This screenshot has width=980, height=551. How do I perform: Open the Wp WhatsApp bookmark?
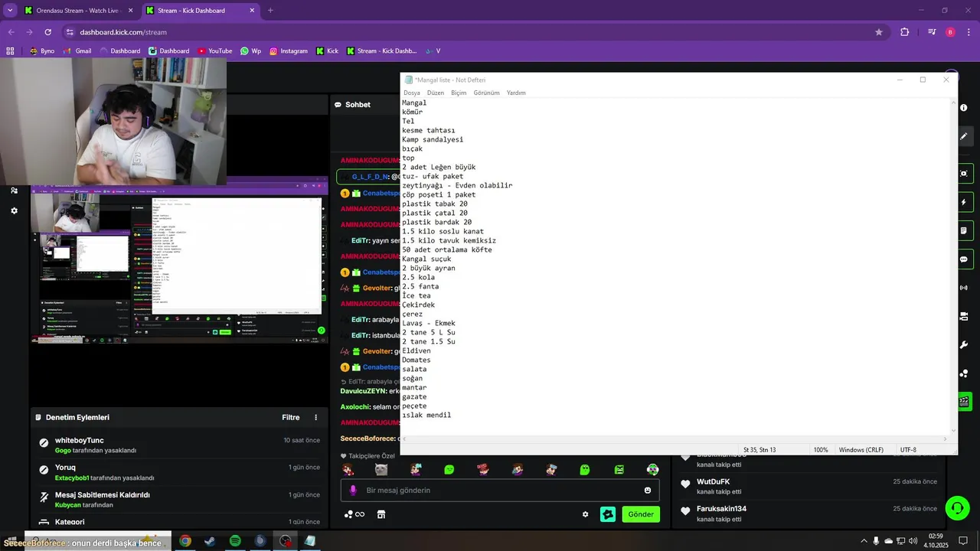(x=250, y=51)
